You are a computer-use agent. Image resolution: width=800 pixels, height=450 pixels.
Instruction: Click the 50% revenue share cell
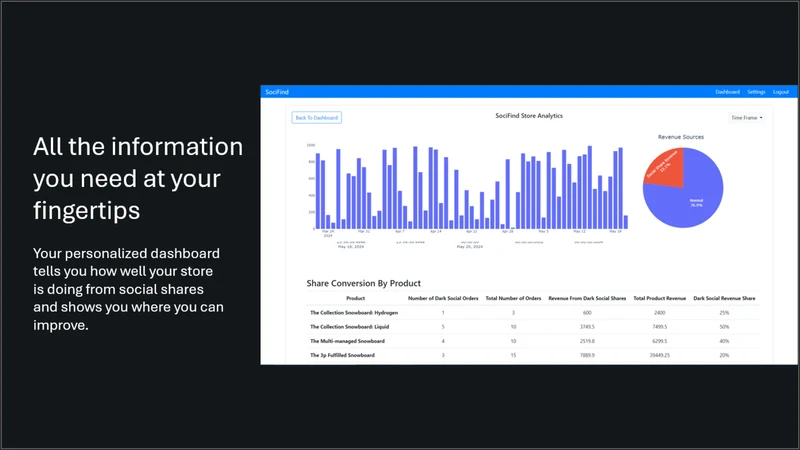(724, 327)
